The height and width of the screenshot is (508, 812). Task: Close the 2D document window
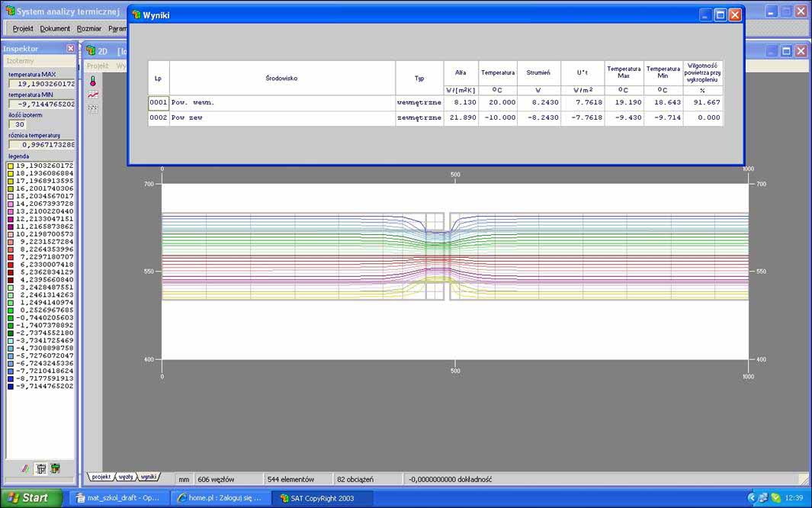pos(801,51)
